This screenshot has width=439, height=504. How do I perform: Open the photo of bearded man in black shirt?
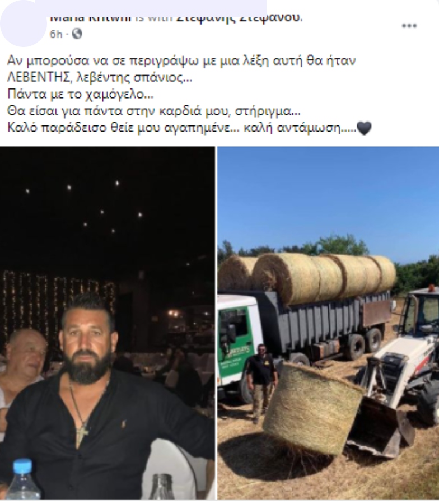107,323
